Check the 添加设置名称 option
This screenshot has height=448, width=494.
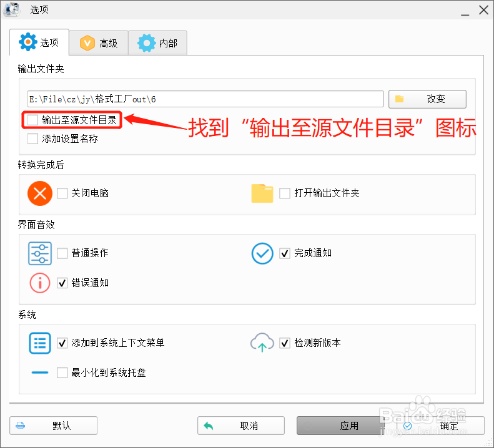click(x=32, y=139)
